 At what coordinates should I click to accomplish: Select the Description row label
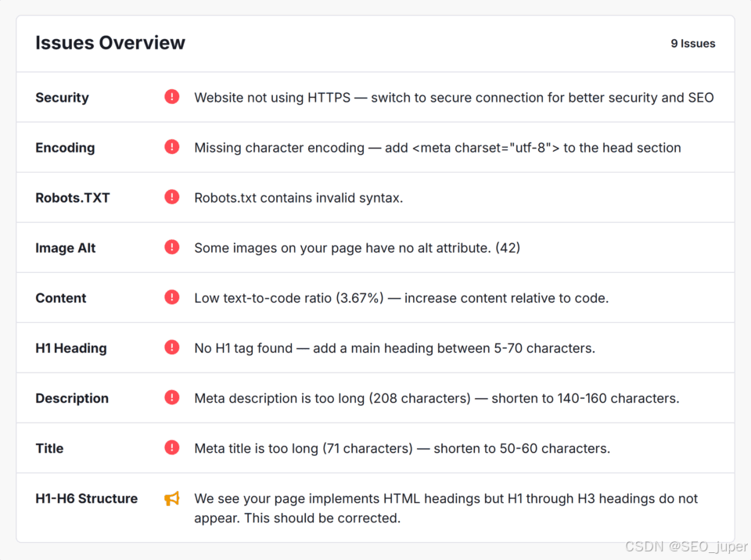72,398
